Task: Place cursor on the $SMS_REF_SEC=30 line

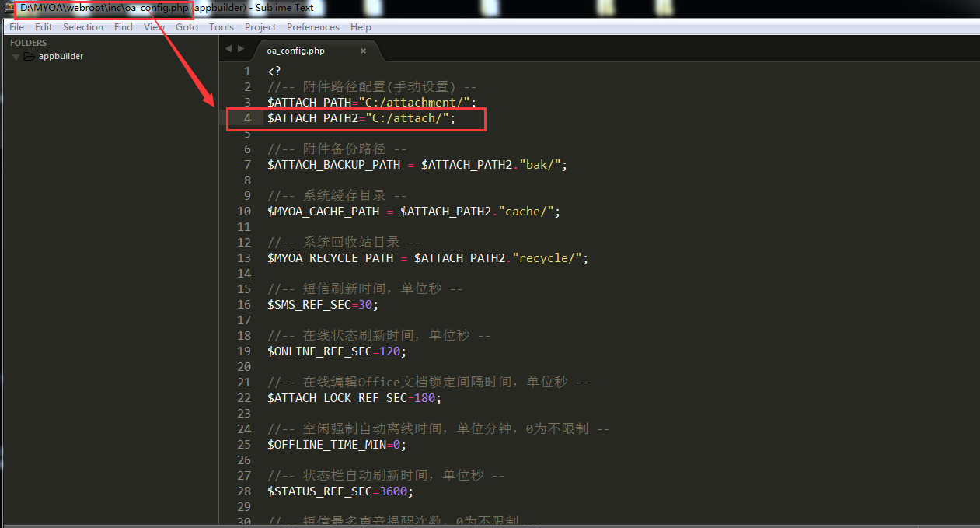Action: tap(326, 305)
